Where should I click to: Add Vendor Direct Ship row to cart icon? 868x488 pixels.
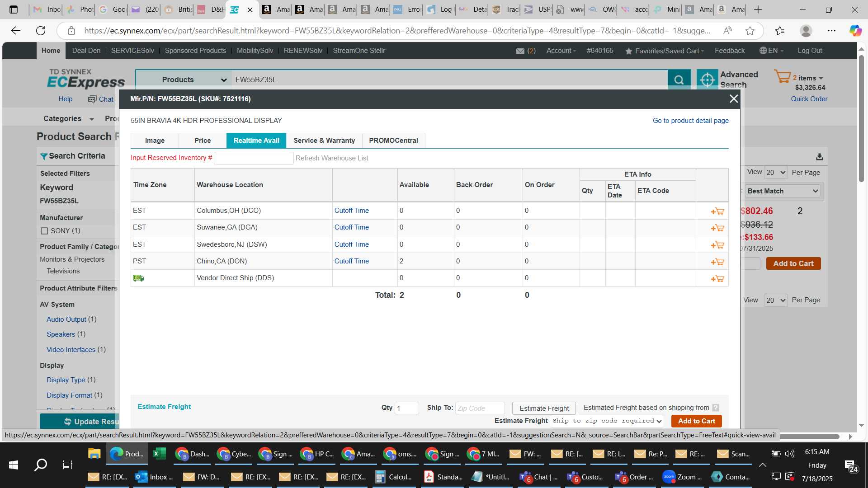click(x=717, y=278)
